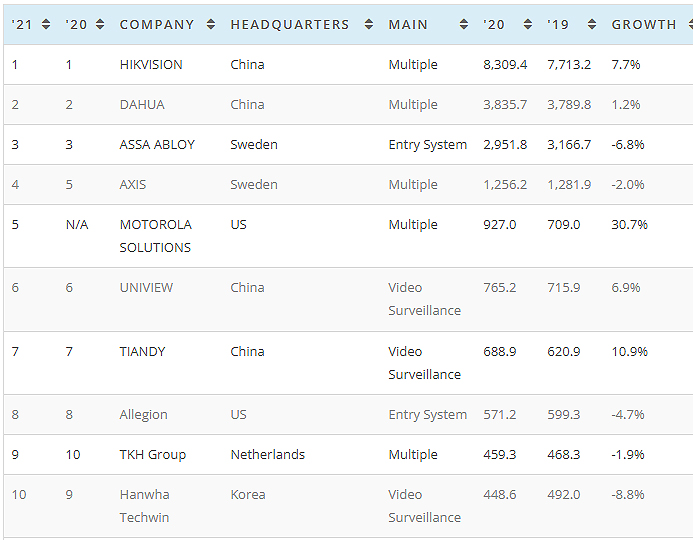Click sort arrows beside '20 rank header
The width and height of the screenshot is (693, 540).
point(99,24)
